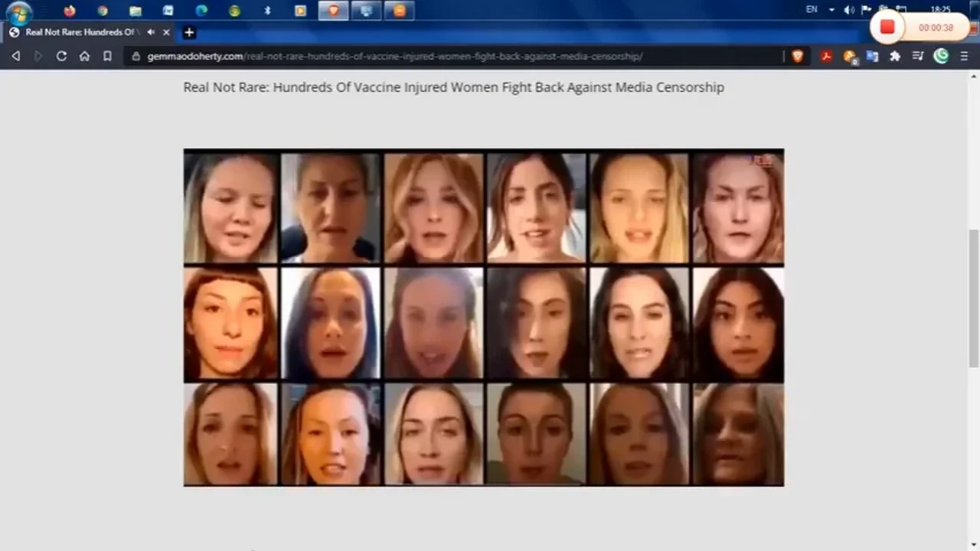
Task: Mute the tab audio speaker icon
Action: click(x=151, y=32)
